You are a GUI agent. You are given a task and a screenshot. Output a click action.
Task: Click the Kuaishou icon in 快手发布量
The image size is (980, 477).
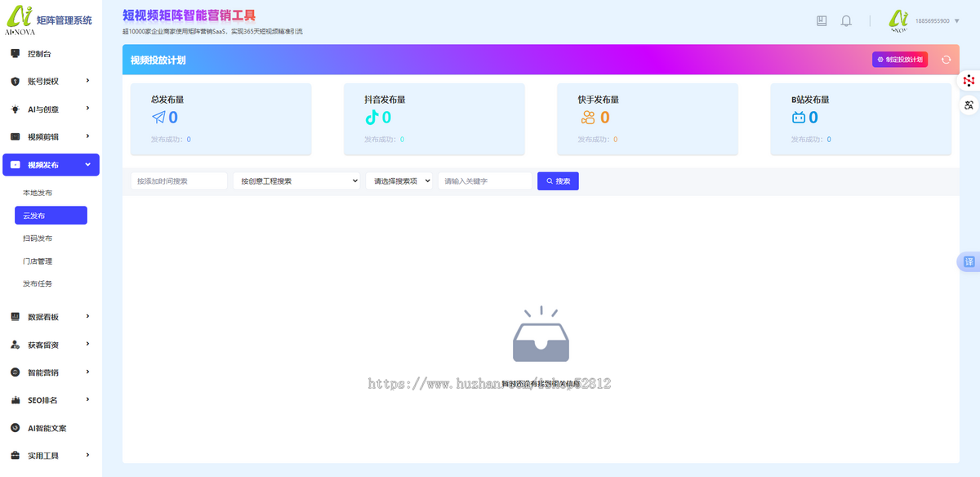coord(587,118)
